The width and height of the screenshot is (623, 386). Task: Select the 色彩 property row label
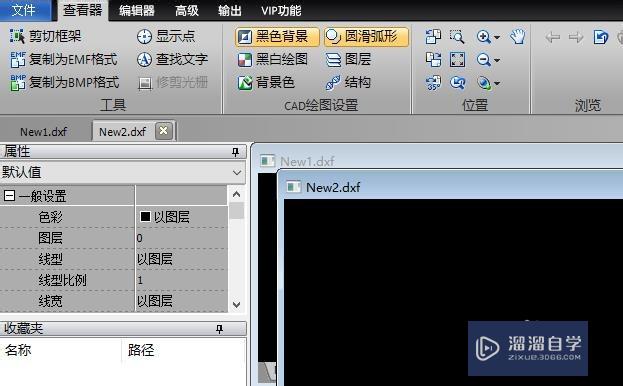50,217
